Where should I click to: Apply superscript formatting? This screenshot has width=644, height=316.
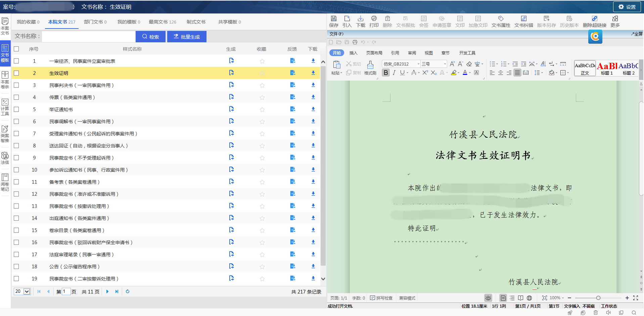[425, 73]
